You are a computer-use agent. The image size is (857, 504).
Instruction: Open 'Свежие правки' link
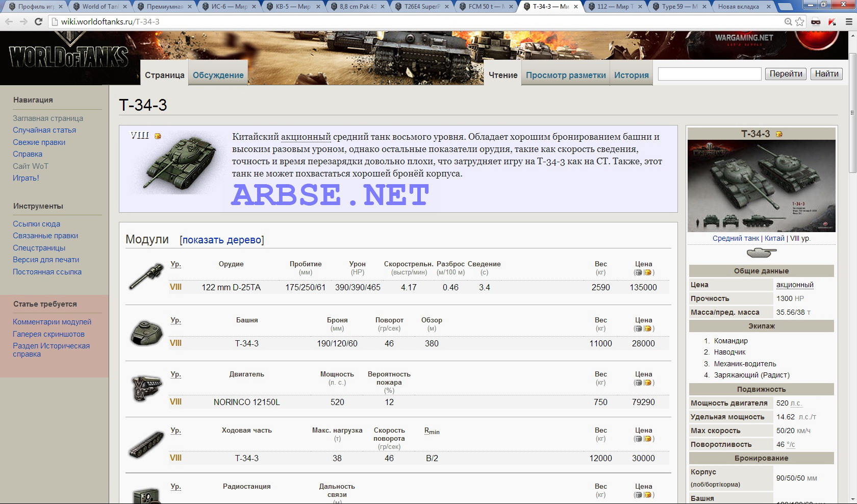[39, 142]
